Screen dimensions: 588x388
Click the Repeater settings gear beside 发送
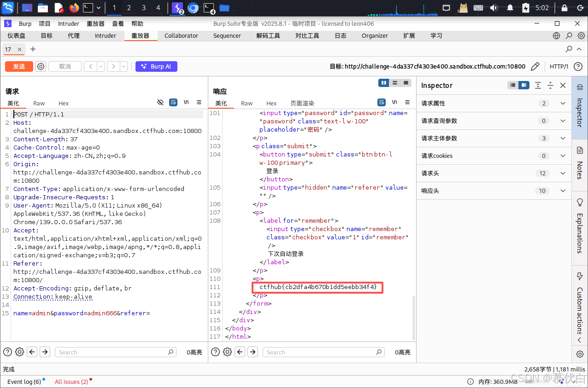click(x=41, y=66)
